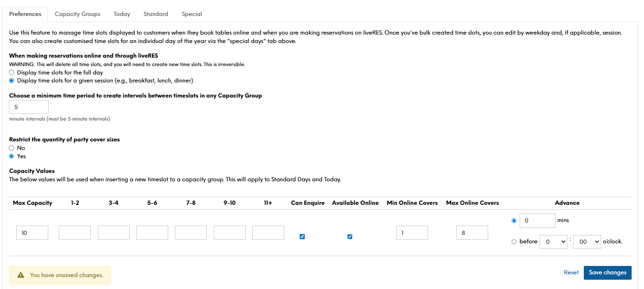Open the Advance minutes '00' dropdown
This screenshot has height=289, width=644.
pyautogui.click(x=586, y=242)
